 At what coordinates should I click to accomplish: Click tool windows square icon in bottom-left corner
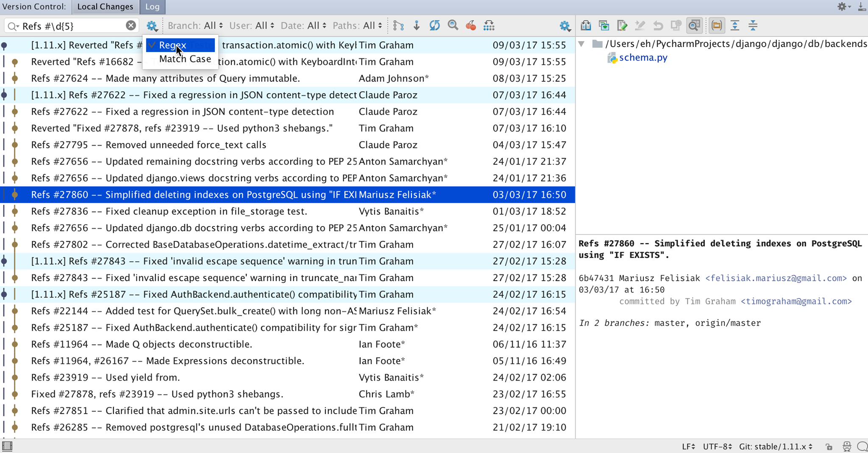click(7, 446)
